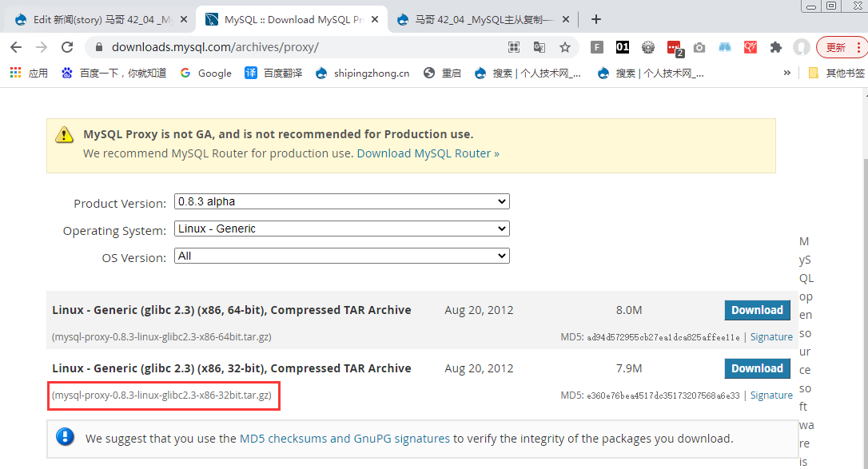
Task: Open the 重启 bookmark
Action: pos(442,73)
